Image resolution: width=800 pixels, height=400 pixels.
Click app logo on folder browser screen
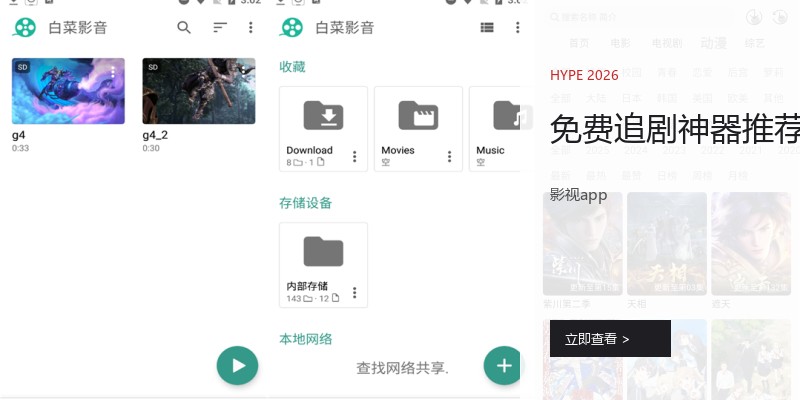point(291,28)
